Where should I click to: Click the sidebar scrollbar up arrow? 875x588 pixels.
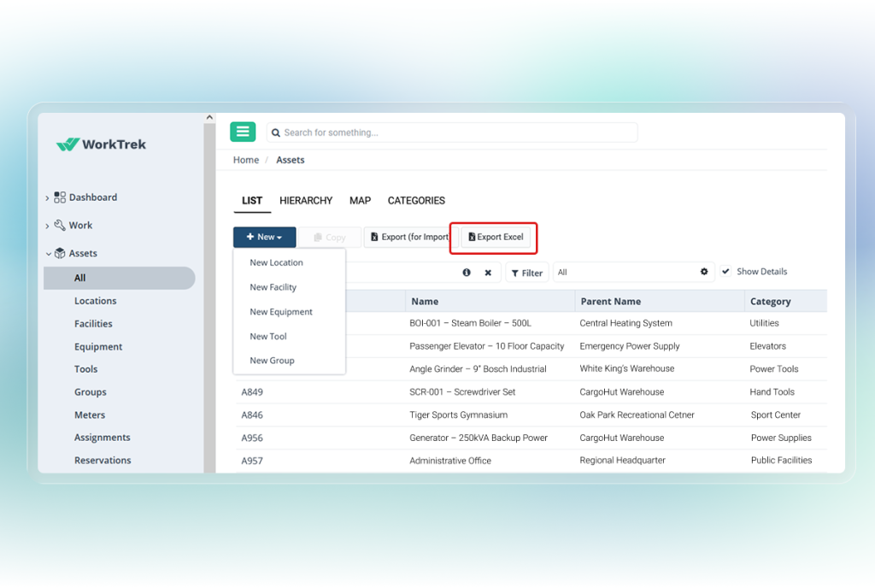[209, 118]
